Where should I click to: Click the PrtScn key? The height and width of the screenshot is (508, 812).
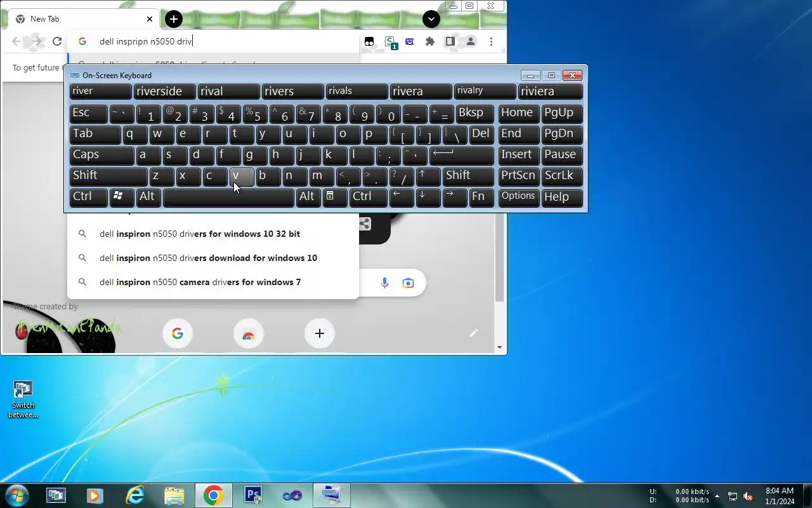[x=519, y=177]
